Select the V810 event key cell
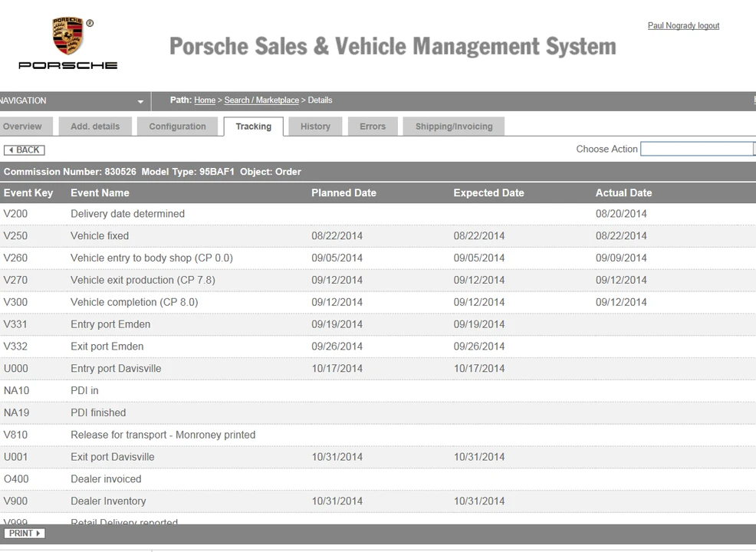 (x=15, y=435)
